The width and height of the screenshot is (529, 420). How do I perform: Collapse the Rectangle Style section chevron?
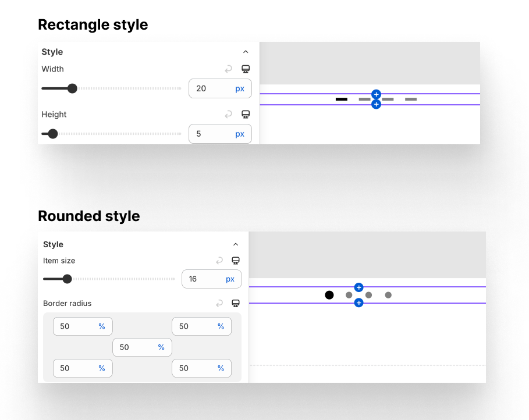246,52
